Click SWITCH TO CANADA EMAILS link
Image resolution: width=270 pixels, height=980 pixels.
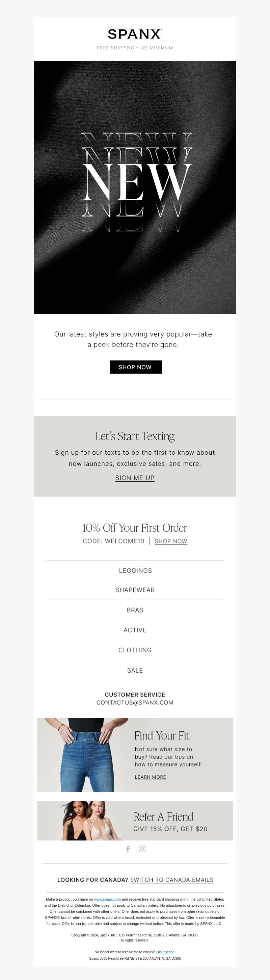[172, 880]
